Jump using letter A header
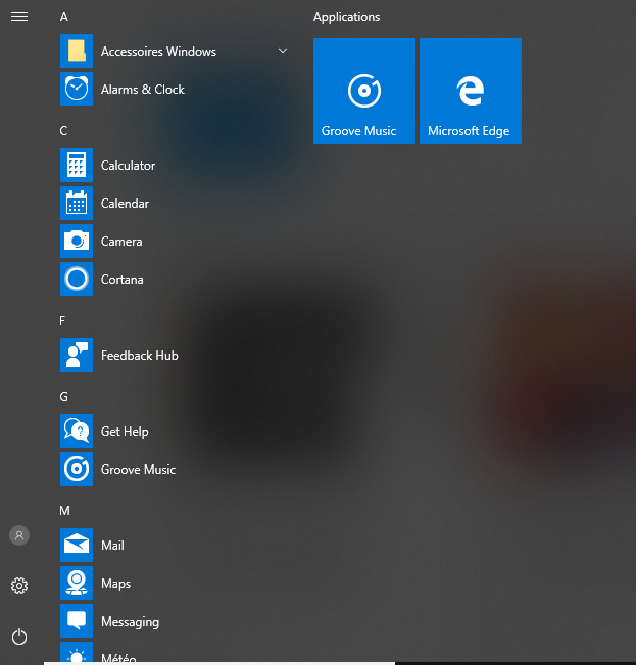 pos(64,17)
